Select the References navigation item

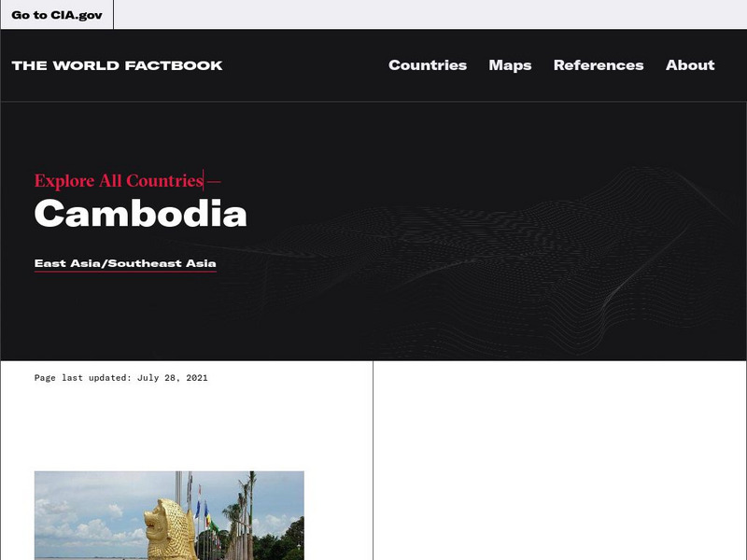[599, 65]
